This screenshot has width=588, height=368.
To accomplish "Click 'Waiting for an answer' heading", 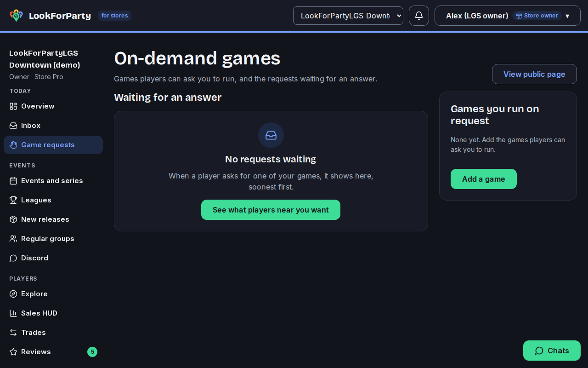I will click(168, 98).
